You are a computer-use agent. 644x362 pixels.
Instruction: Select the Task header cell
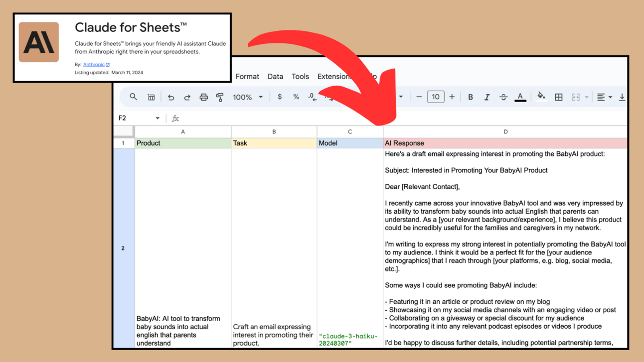point(274,143)
